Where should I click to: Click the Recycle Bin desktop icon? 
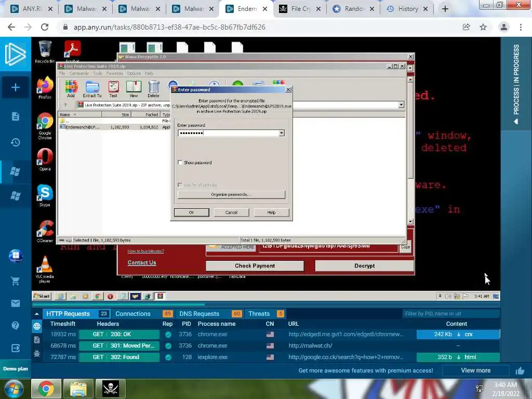point(45,52)
